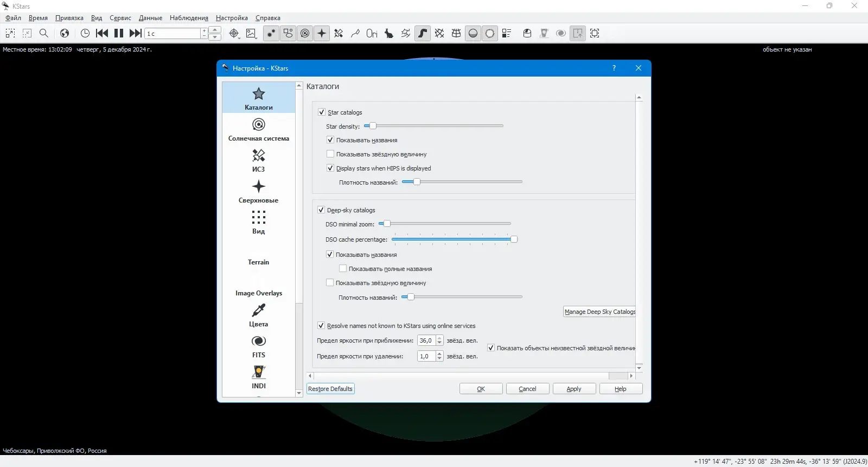Viewport: 868px width, 467px height.
Task: Toggle supernovae four-point star toolbar icon
Action: pos(322,33)
